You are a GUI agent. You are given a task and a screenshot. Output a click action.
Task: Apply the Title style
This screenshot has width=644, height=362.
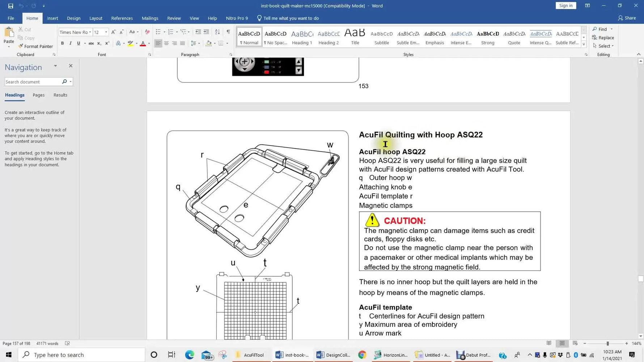tap(355, 37)
